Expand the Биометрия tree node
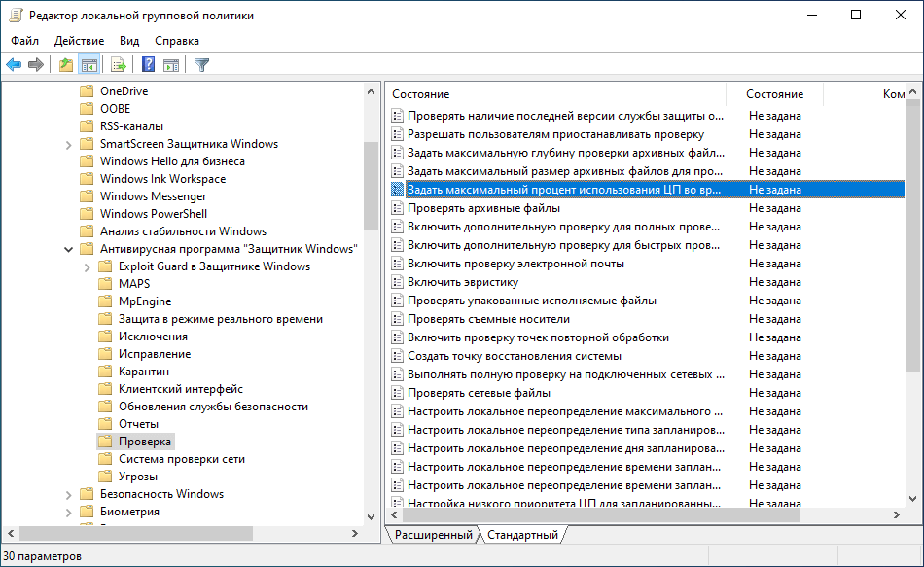 coord(68,513)
